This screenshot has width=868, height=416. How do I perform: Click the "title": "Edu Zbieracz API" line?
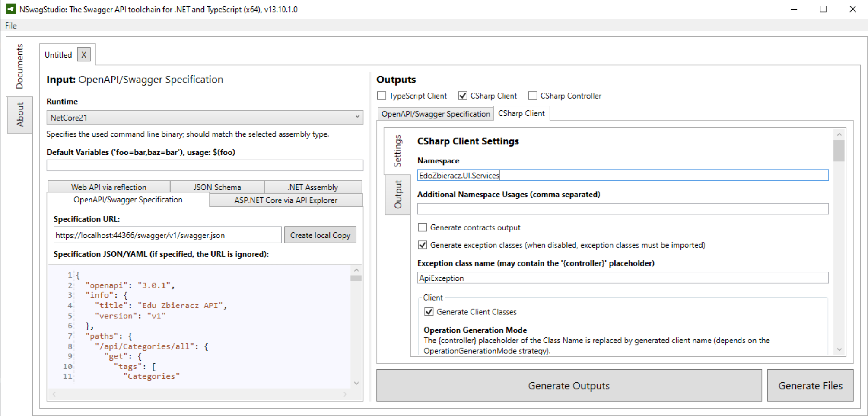[x=161, y=305]
